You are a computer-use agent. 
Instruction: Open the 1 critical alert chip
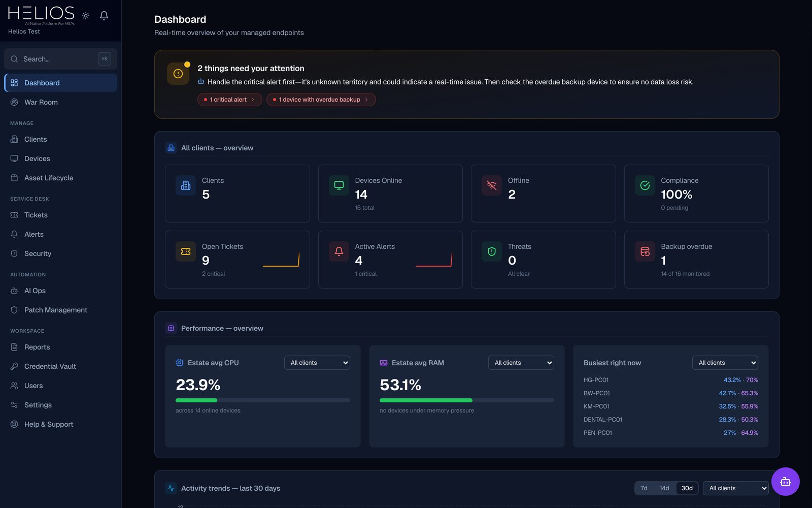click(x=229, y=100)
